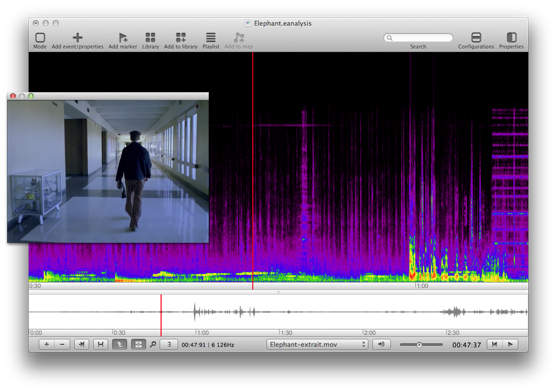Image resolution: width=557 pixels, height=392 pixels.
Task: Click the video frame in floating window
Action: 108,172
